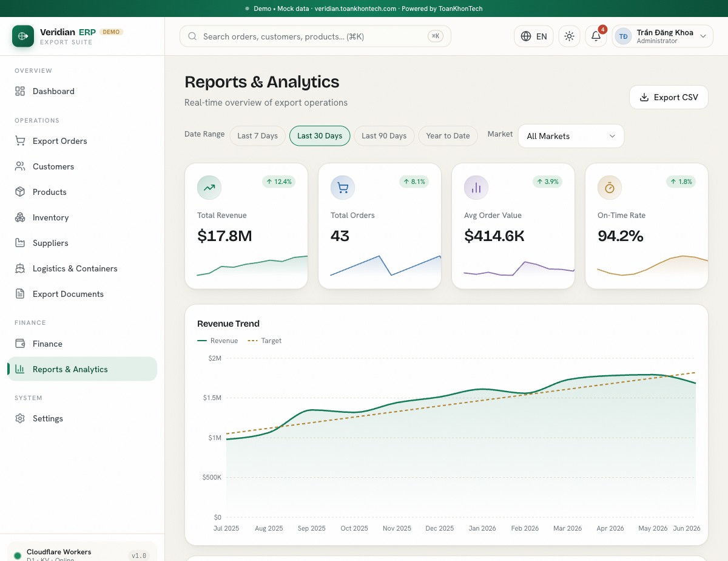Toggle the light/dark theme sun button
The image size is (728, 561).
coord(569,36)
